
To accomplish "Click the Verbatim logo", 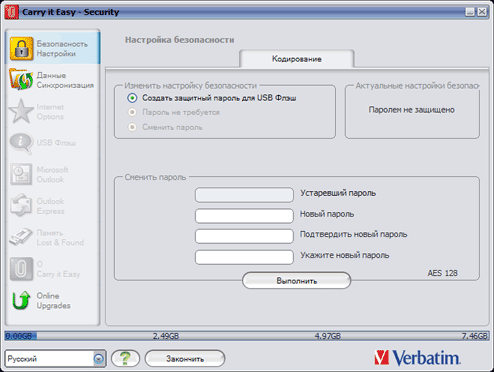I will pos(417,358).
